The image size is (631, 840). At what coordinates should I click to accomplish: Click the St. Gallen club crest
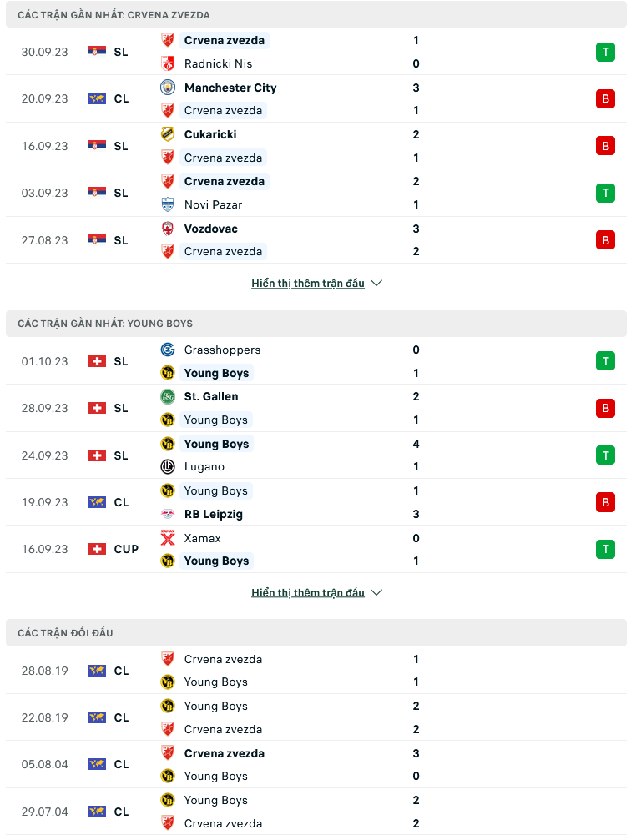click(168, 396)
